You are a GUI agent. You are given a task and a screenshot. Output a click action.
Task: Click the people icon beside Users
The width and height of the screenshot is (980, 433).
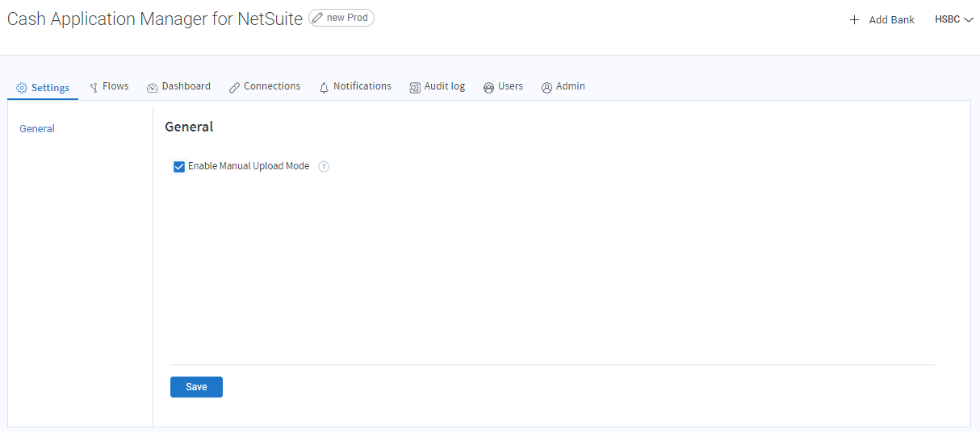tap(488, 87)
